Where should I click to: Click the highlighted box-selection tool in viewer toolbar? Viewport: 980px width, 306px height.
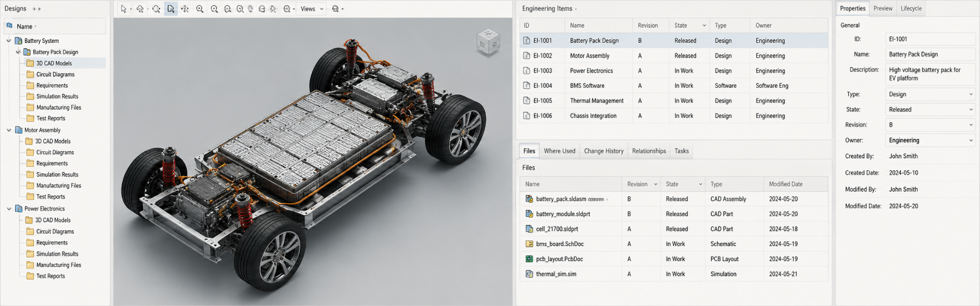click(x=171, y=9)
